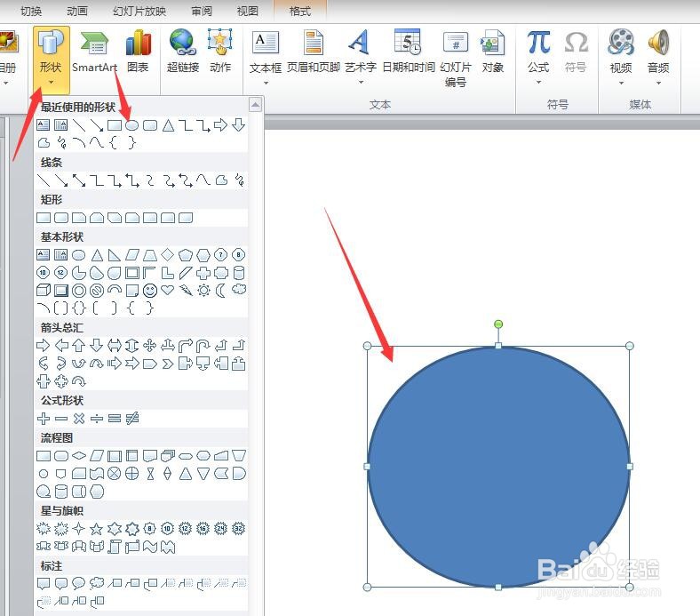Open the 视频 video dropdown
The width and height of the screenshot is (700, 616).
click(621, 57)
